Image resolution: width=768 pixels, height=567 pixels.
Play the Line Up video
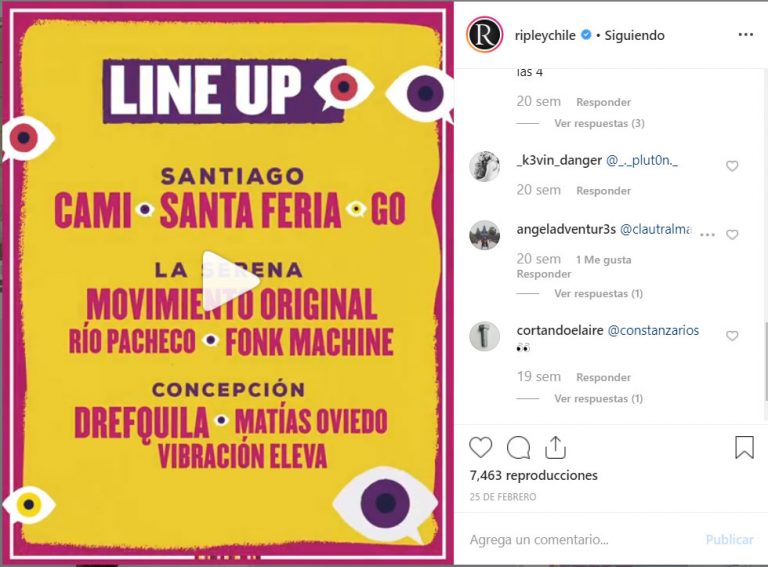[x=230, y=281]
